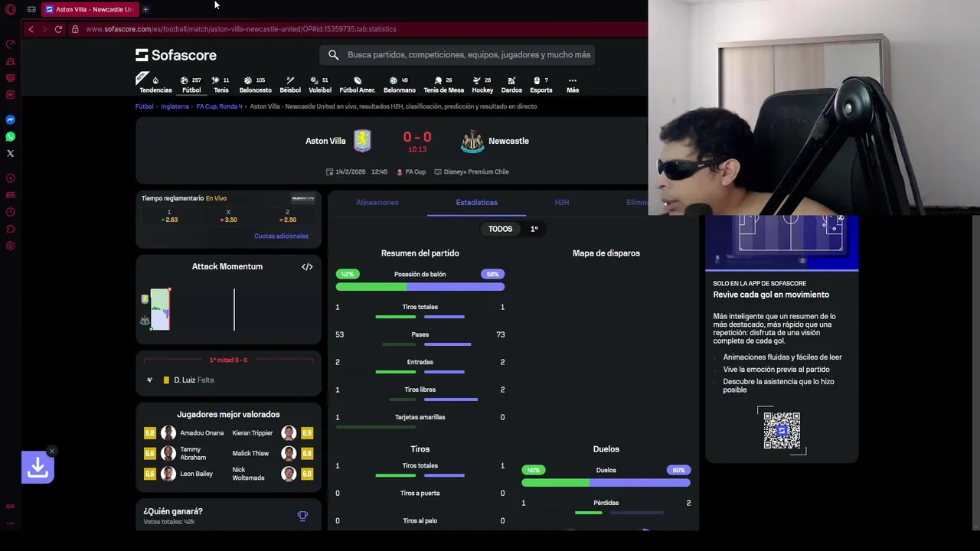Viewport: 980px width, 551px height.
Task: Select the Tenis de Mesa category
Action: [x=443, y=84]
